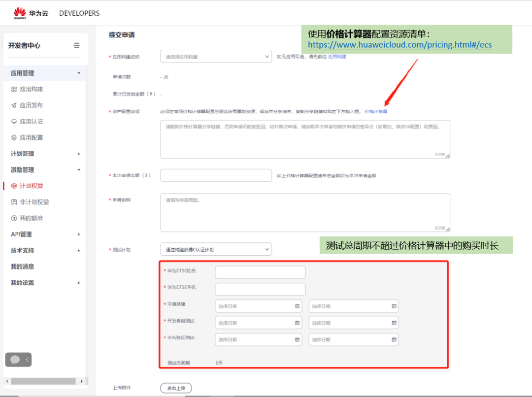Open calendar icon for 环境搭建 start date

297,306
